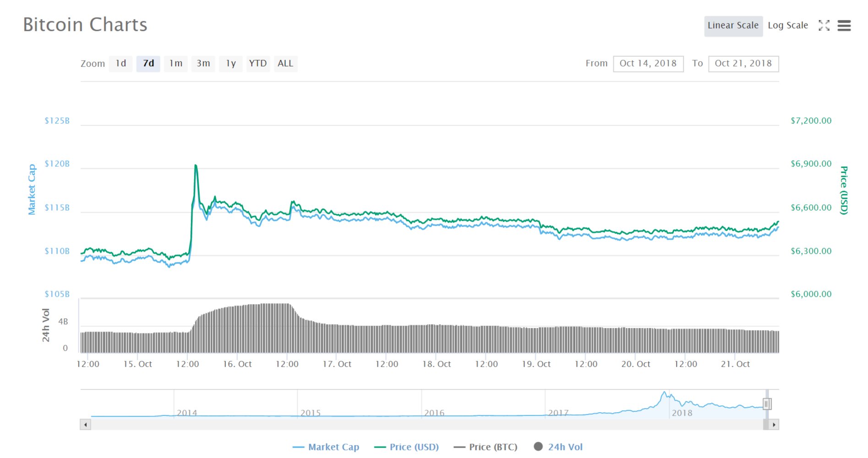Click 2016 in the navigator timeline
Image resolution: width=868 pixels, height=458 pixels.
[x=434, y=413]
